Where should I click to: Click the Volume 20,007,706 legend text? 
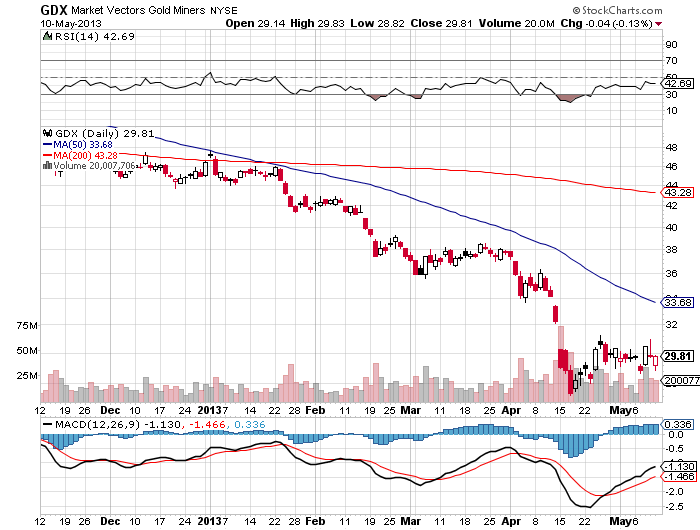tap(94, 166)
